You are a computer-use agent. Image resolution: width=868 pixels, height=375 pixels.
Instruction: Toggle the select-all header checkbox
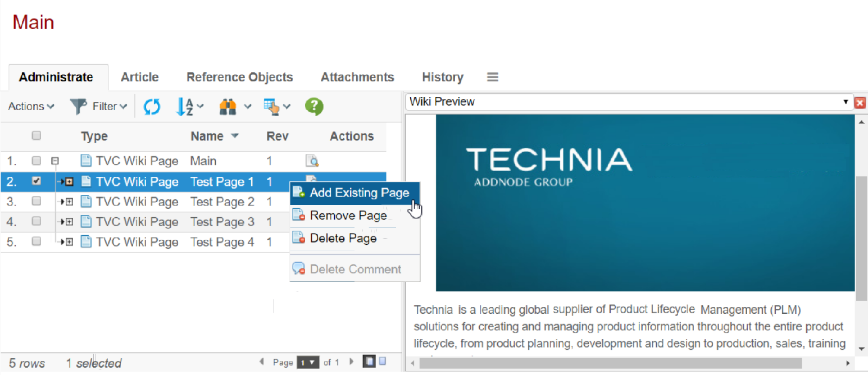37,135
